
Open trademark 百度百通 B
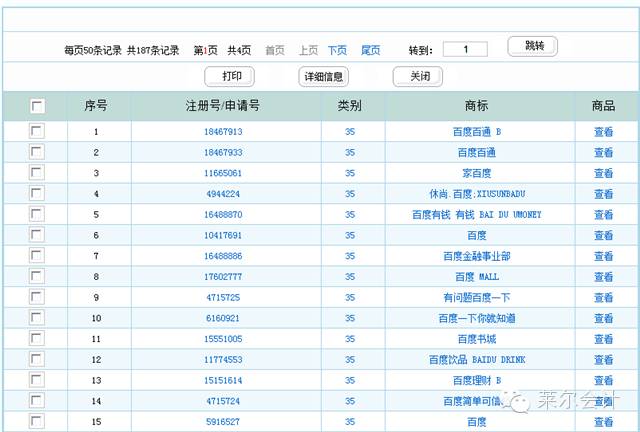pyautogui.click(x=477, y=132)
